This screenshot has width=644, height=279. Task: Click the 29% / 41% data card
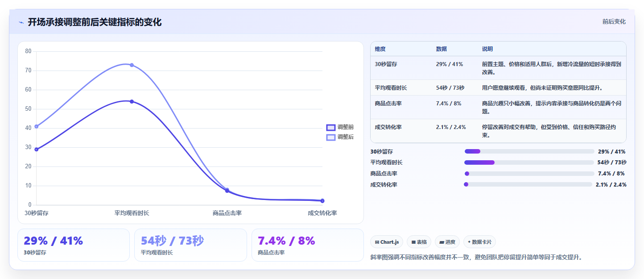click(74, 245)
